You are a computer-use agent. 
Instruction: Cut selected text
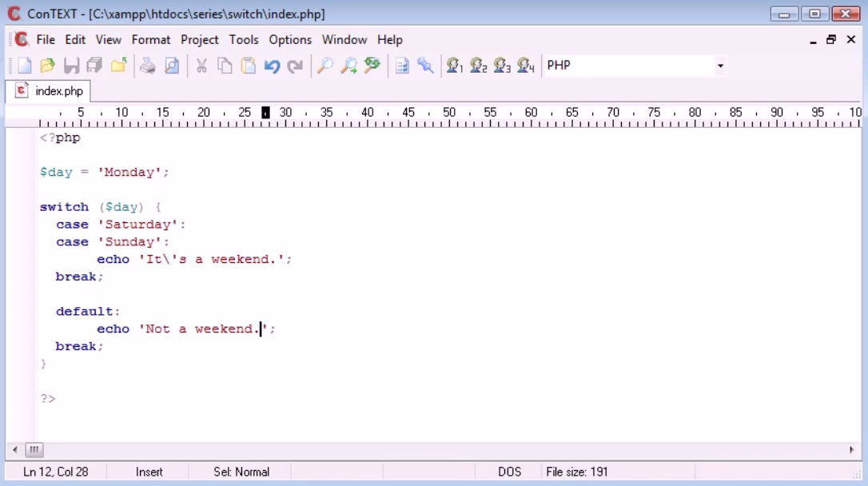pos(202,66)
